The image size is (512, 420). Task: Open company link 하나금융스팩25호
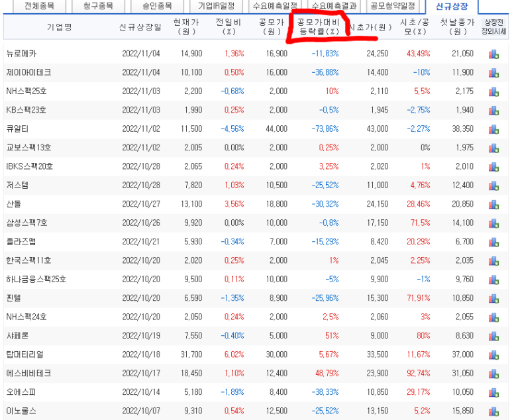[36, 280]
